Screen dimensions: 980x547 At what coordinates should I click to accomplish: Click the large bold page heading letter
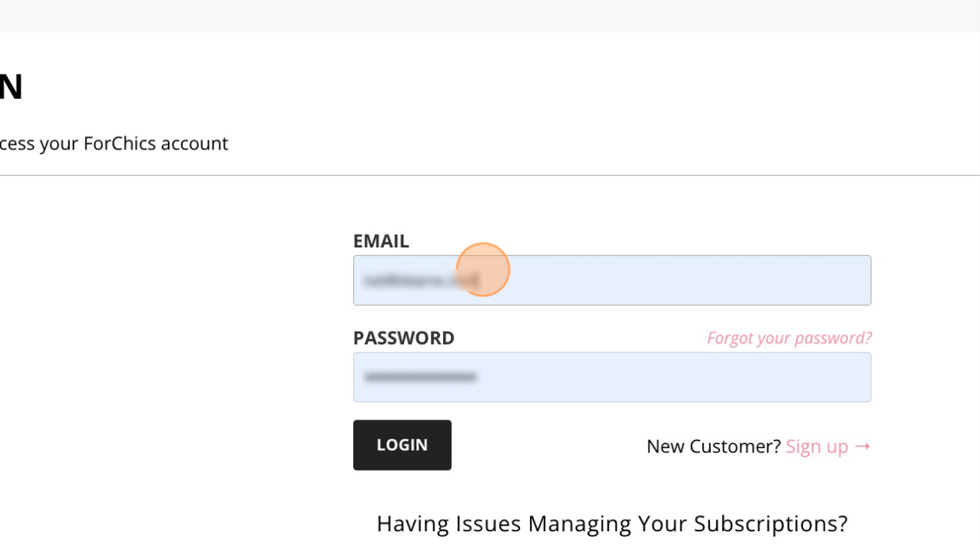click(x=11, y=87)
